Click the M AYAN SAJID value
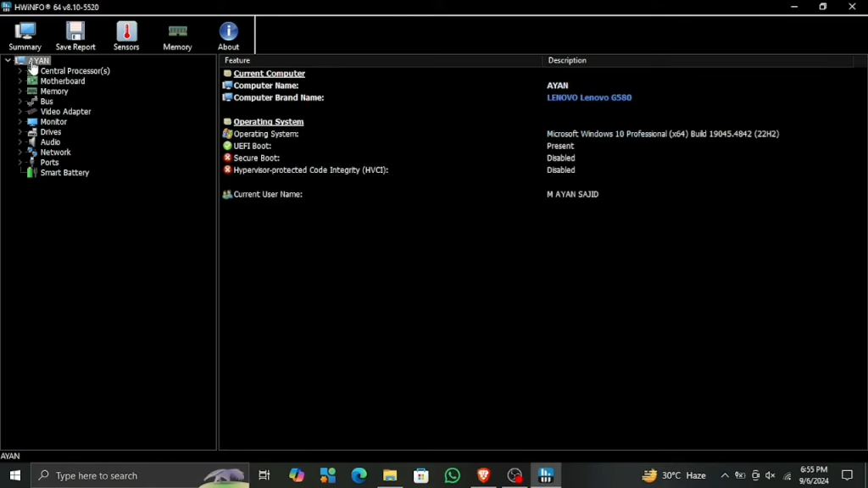 [x=572, y=194]
